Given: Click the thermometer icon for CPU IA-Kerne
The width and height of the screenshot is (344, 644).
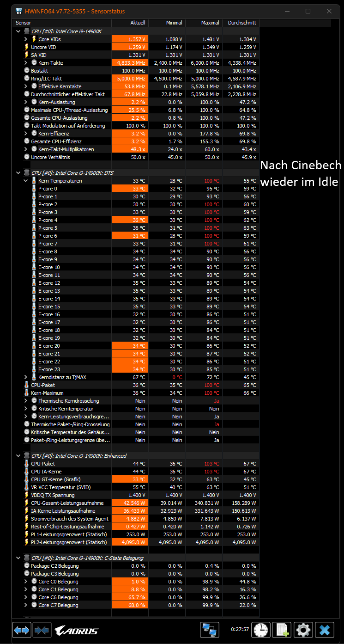Looking at the screenshot, I should [26, 472].
